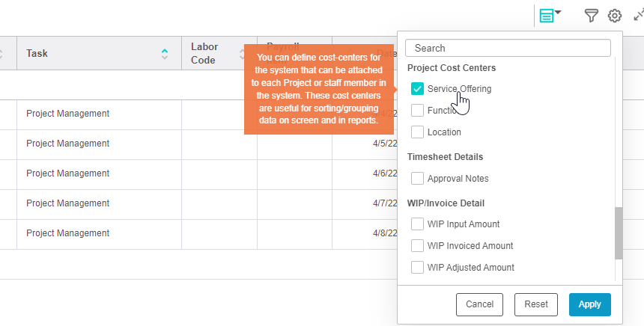Click the Cancel button
The height and width of the screenshot is (326, 644).
pos(479,304)
